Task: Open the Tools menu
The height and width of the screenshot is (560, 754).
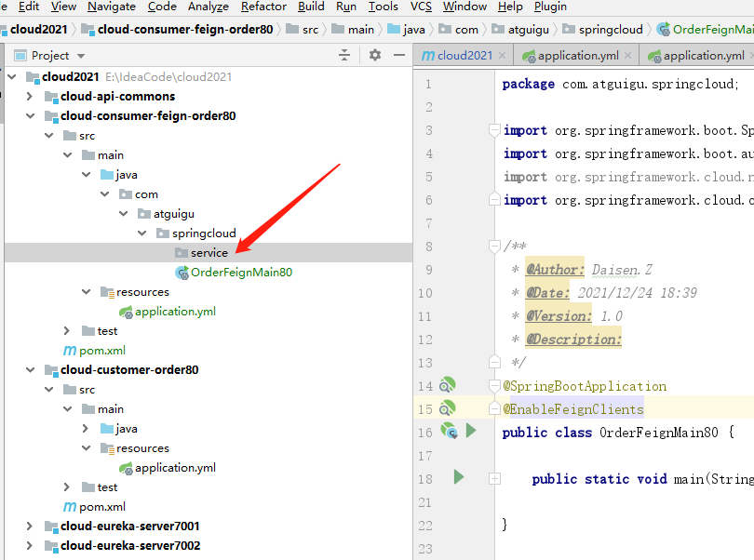Action: click(x=384, y=7)
